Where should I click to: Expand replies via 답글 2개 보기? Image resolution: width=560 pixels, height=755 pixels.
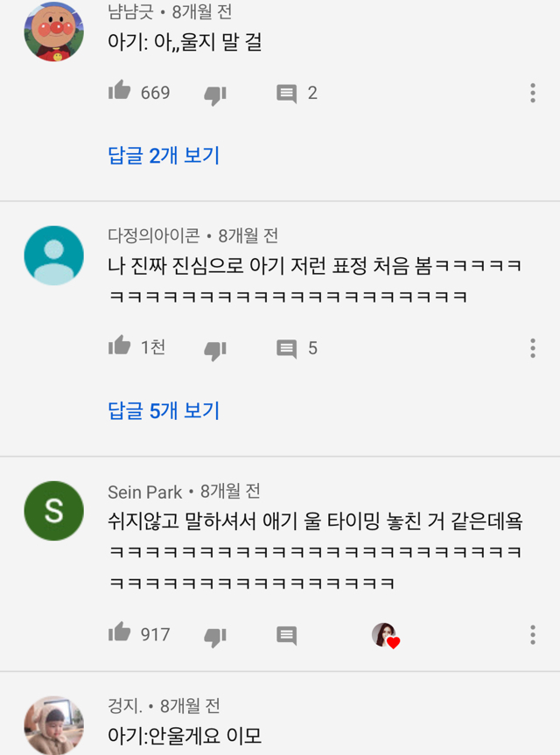coord(163,154)
